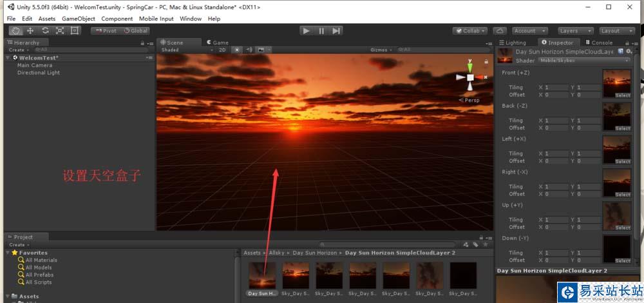
Task: Open the Layers dropdown
Action: (576, 31)
